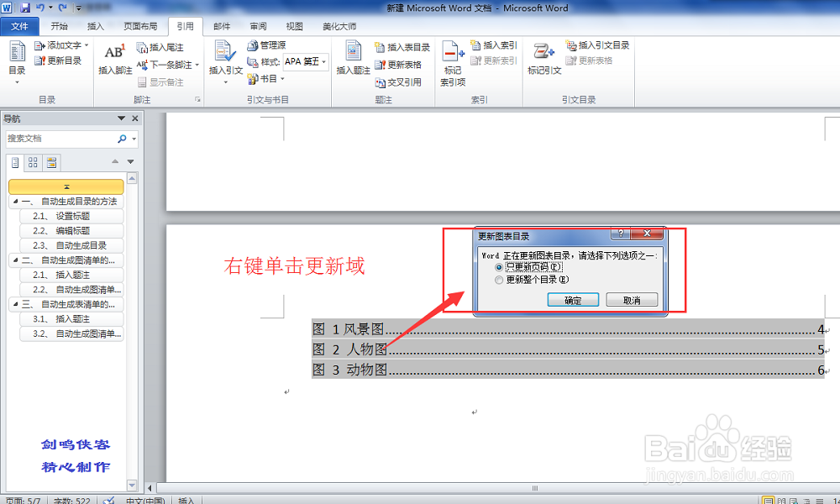Screen dimensions: 840x504
Task: Click 插入尾注 in the 脚注 group
Action: pos(160,48)
